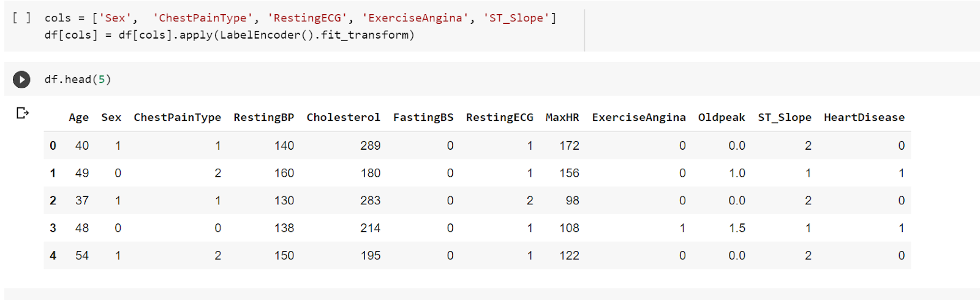
Task: Click MaxHR value 98
Action: tap(572, 201)
